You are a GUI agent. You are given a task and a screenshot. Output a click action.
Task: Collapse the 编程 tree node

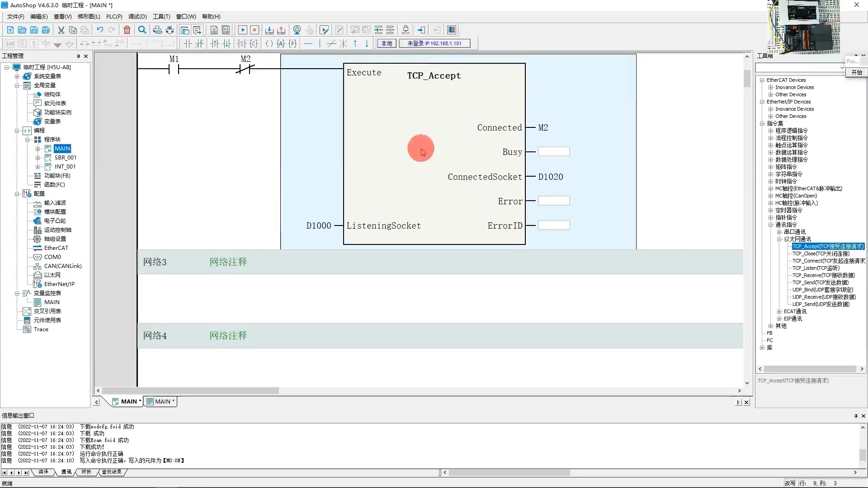coord(17,131)
